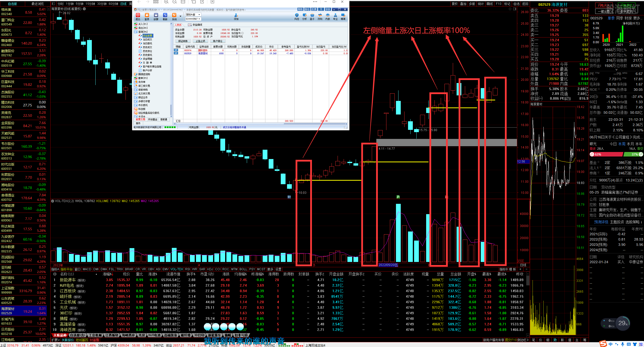Click the holdings table horizontal scrollbar
Viewport: 644px width, 347px height.
260,124
